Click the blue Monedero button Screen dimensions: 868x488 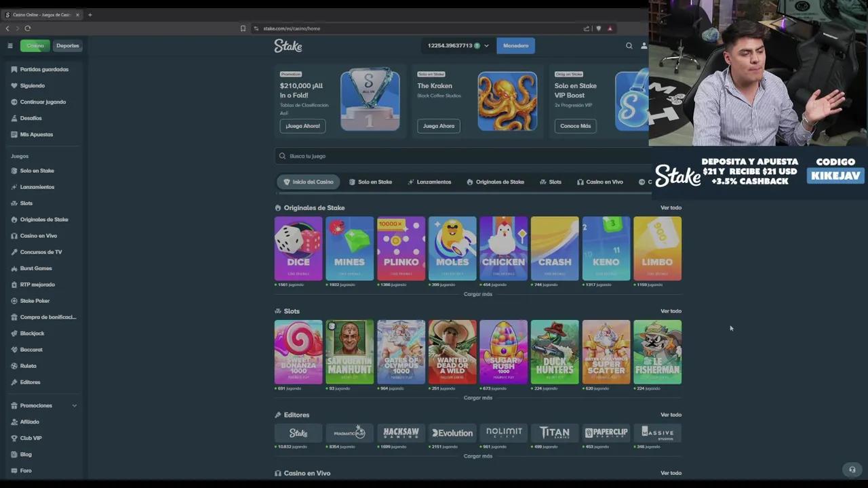pos(516,46)
